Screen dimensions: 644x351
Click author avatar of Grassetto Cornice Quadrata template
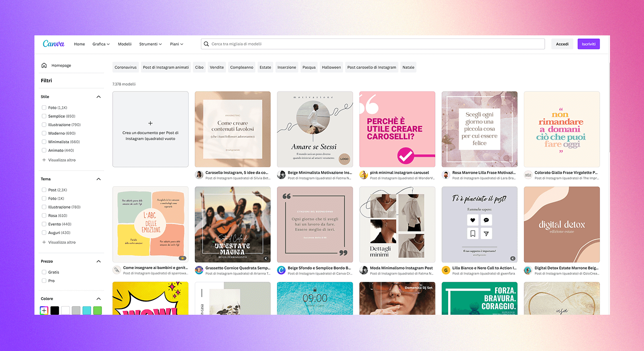tap(199, 270)
